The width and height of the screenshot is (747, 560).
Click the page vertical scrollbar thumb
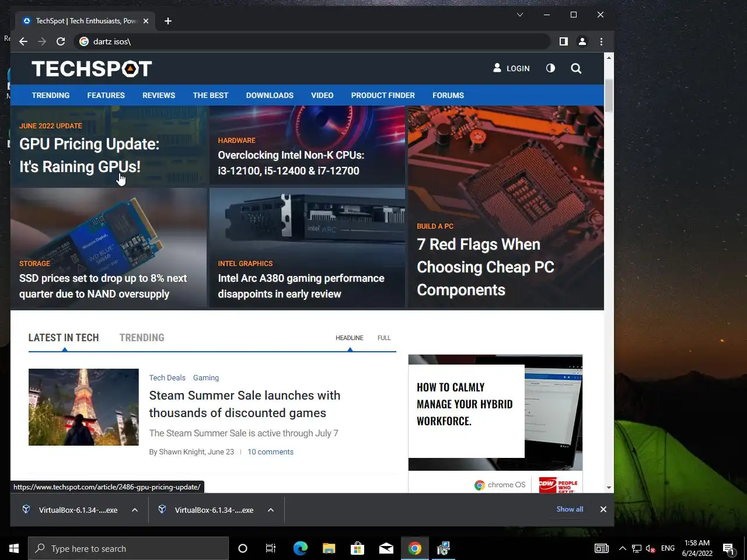tap(609, 95)
